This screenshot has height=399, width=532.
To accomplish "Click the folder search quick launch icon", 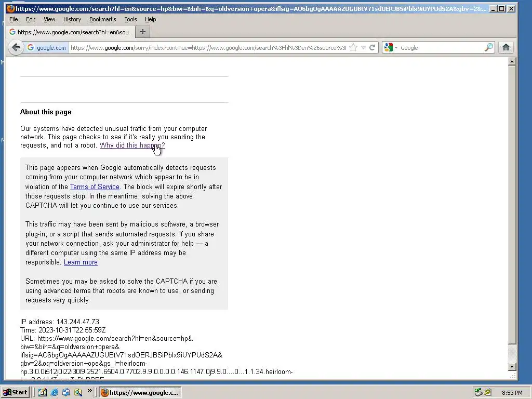I will 78,392.
